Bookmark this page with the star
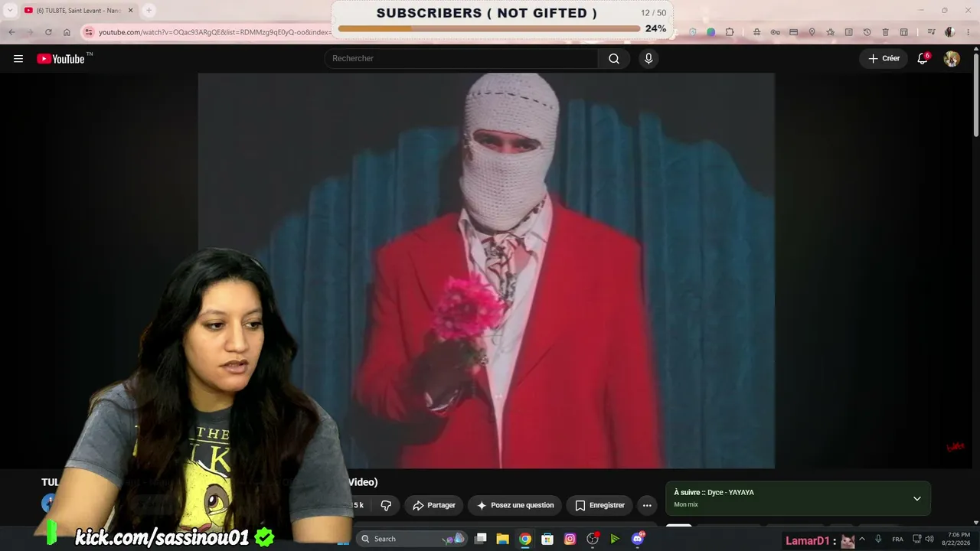This screenshot has width=980, height=551. pyautogui.click(x=830, y=32)
